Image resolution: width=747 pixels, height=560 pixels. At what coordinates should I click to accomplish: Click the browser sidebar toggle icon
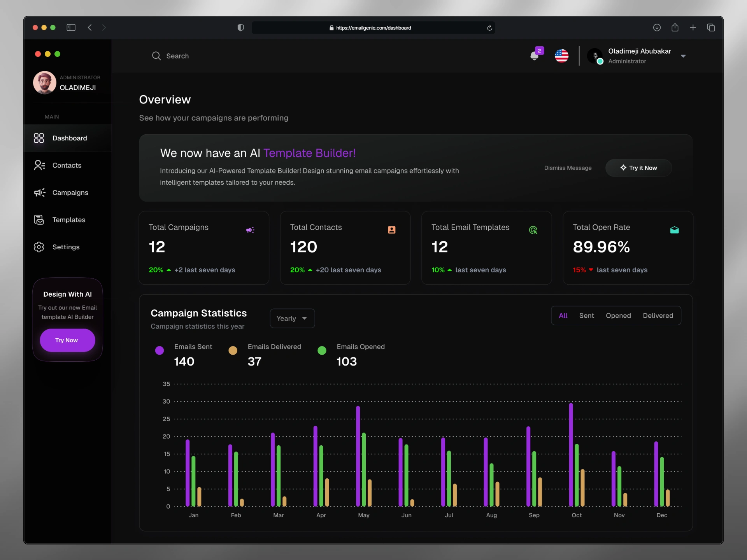71,28
